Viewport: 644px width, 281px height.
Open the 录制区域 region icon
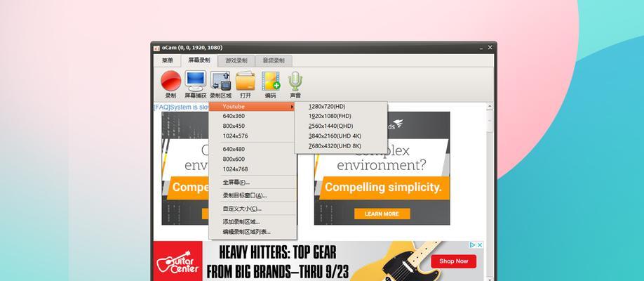click(220, 81)
